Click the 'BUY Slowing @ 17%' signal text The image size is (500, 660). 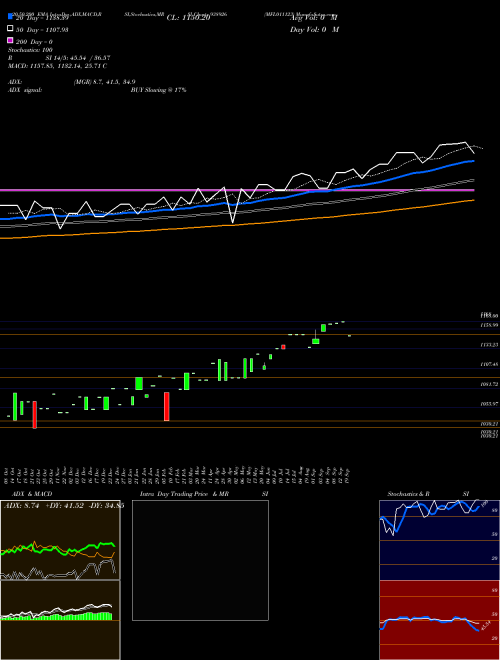click(x=159, y=90)
